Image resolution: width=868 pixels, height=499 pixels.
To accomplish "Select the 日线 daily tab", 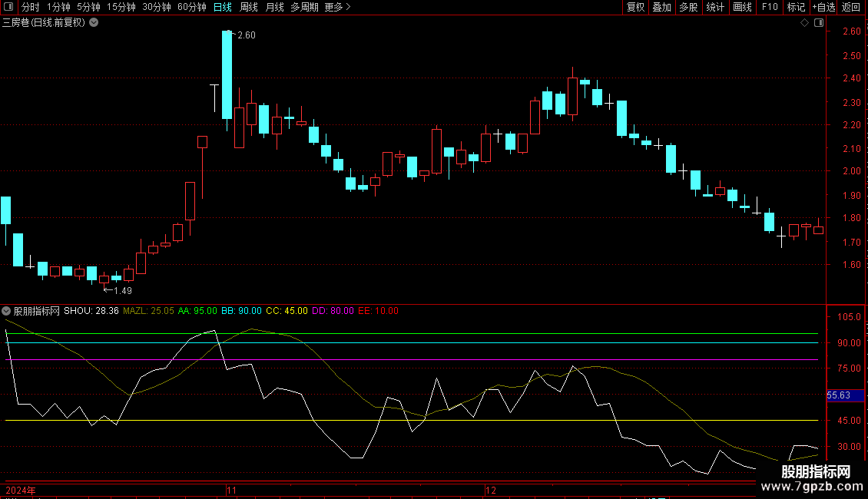I will pyautogui.click(x=223, y=7).
